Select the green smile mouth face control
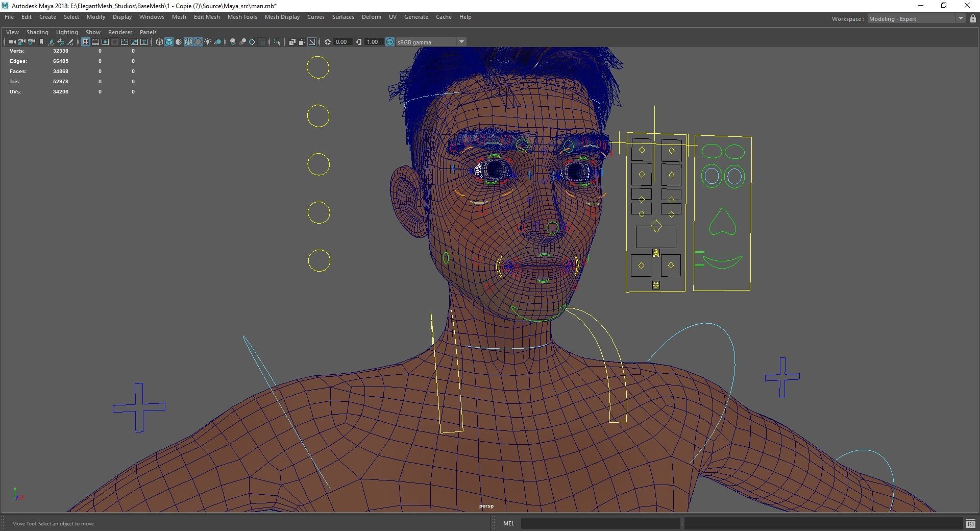This screenshot has height=531, width=980. click(x=722, y=262)
